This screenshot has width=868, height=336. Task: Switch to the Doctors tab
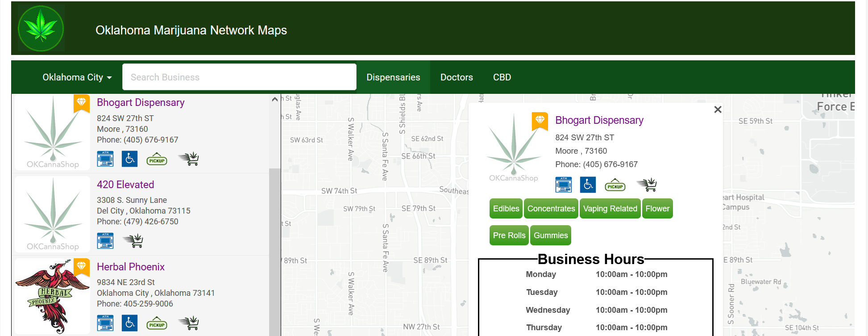pos(457,77)
